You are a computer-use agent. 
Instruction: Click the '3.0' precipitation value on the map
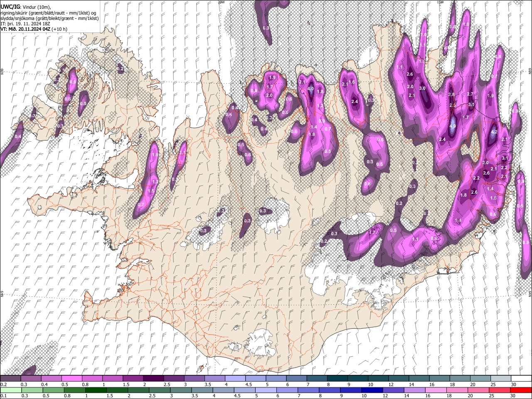tap(422, 89)
